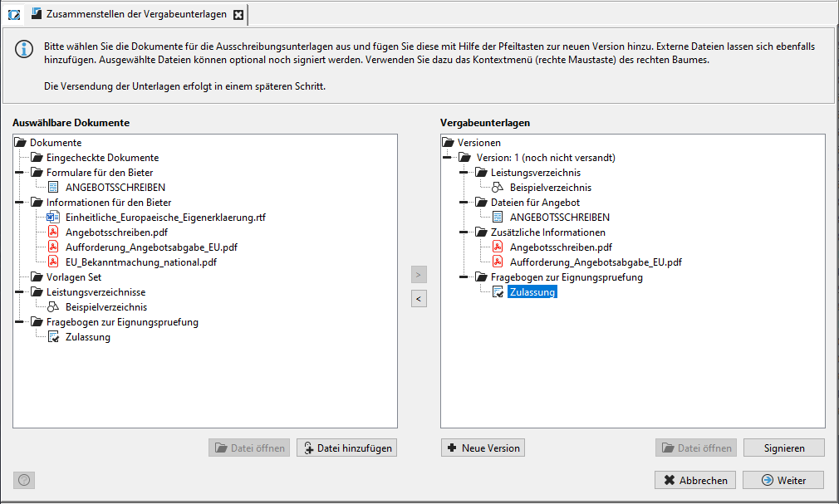839x504 pixels.
Task: Click the blue info icon
Action: point(24,49)
